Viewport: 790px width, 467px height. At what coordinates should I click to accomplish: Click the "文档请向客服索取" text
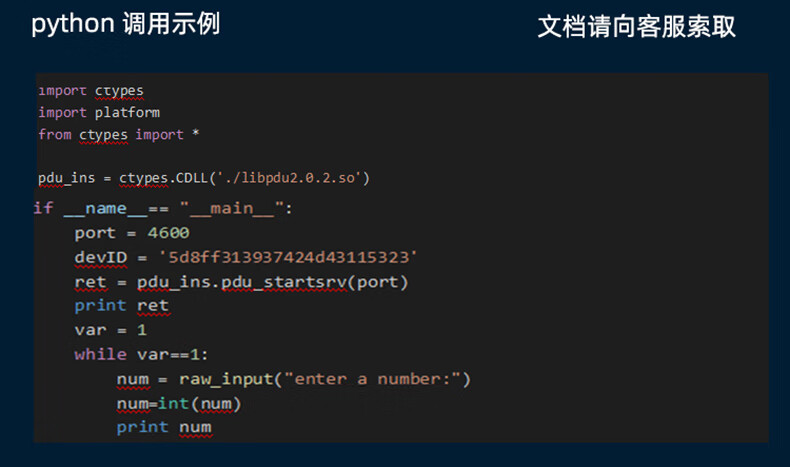636,27
